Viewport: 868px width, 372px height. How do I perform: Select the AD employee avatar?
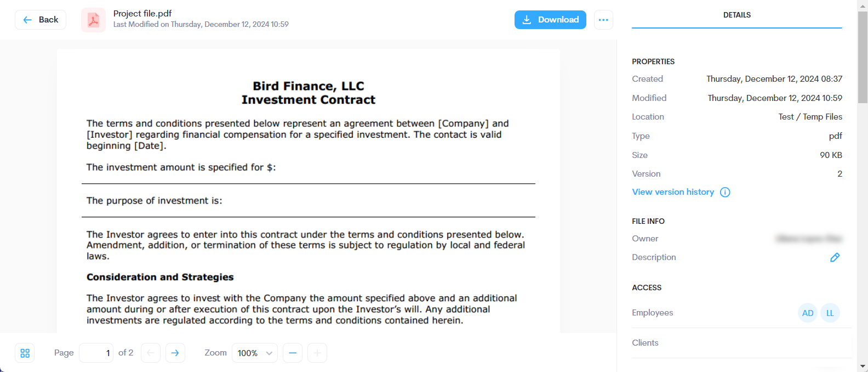tap(808, 313)
